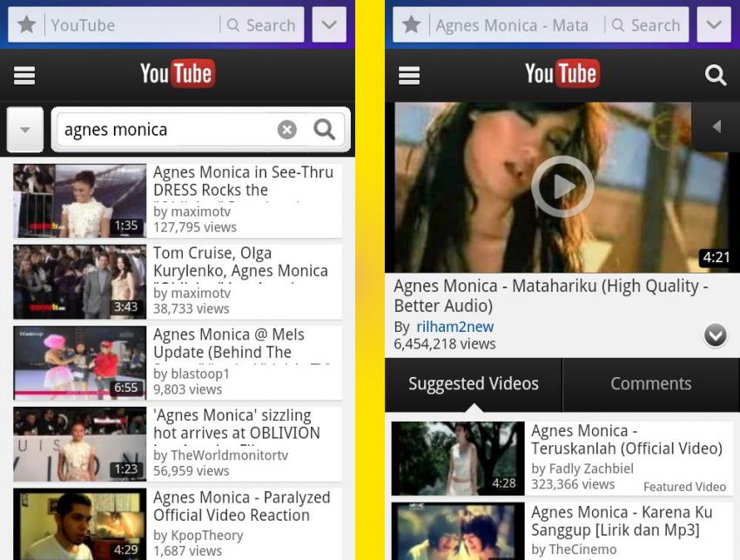Clear the 'agnes monica' search text
This screenshot has width=740, height=560.
(287, 129)
